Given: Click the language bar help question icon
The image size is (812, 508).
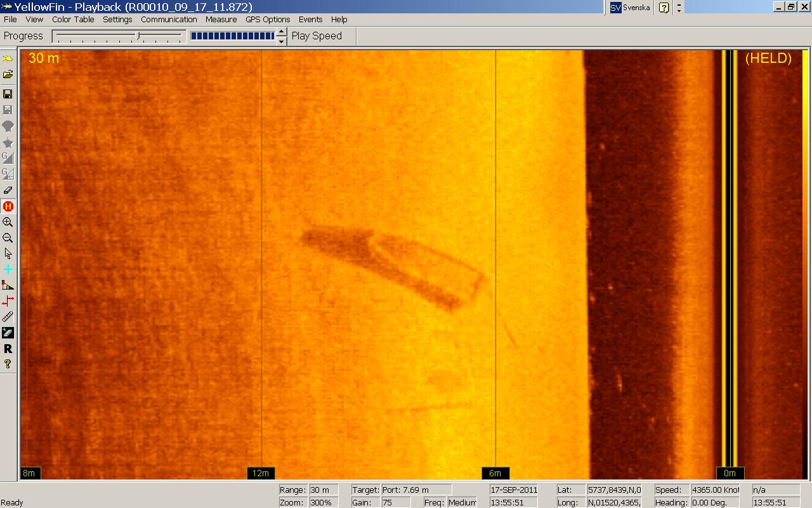Looking at the screenshot, I should pos(664,8).
